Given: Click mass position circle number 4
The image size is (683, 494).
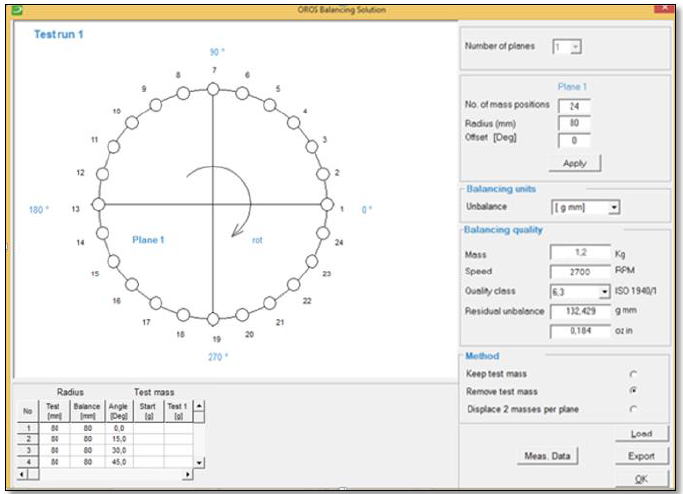Looking at the screenshot, I should 295,123.
